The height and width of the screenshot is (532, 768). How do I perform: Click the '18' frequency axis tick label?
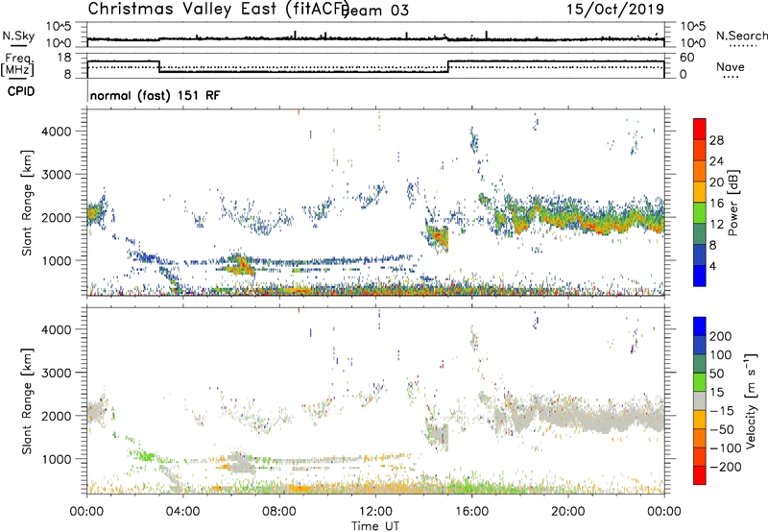click(64, 58)
